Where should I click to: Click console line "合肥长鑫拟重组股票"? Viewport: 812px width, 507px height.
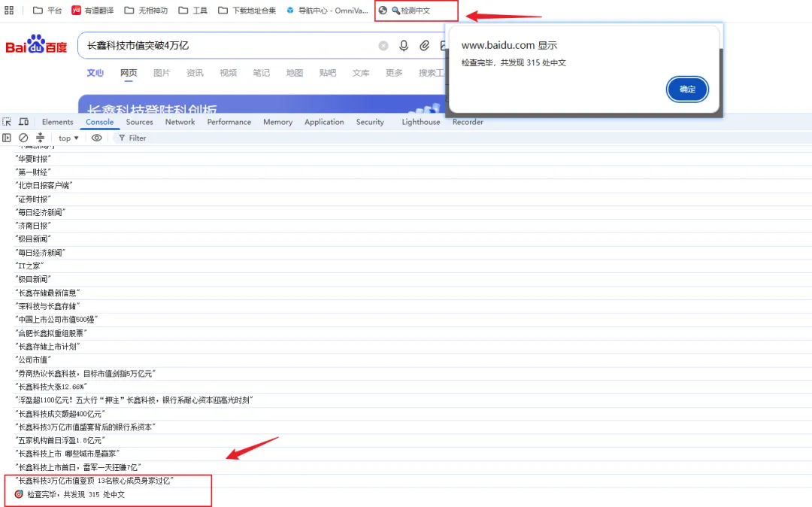coord(51,333)
